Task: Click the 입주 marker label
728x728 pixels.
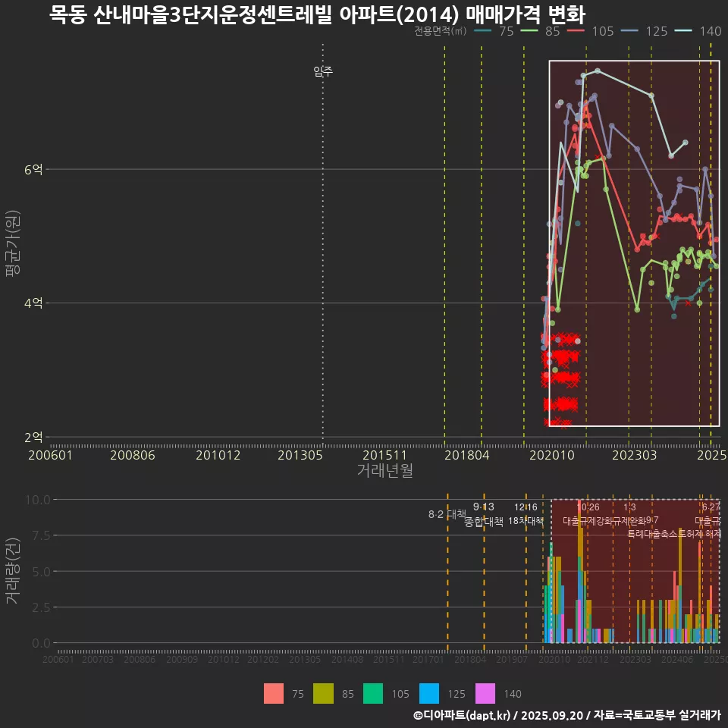Action: [x=323, y=72]
